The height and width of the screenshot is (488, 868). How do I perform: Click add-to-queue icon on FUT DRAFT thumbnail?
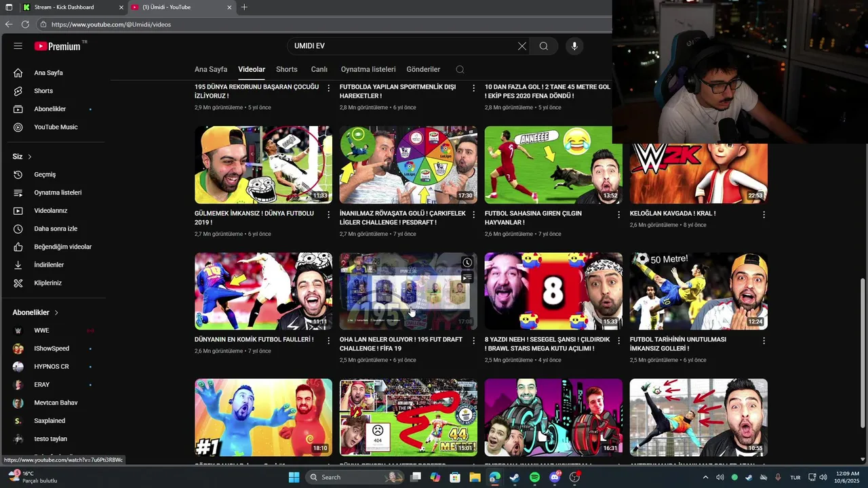pos(467,277)
